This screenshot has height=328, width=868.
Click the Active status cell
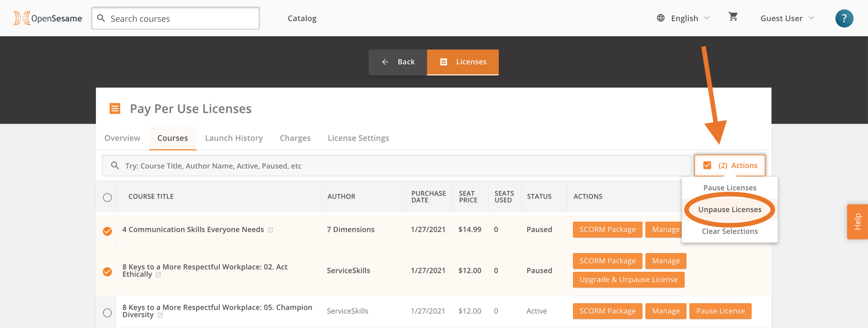click(x=537, y=311)
